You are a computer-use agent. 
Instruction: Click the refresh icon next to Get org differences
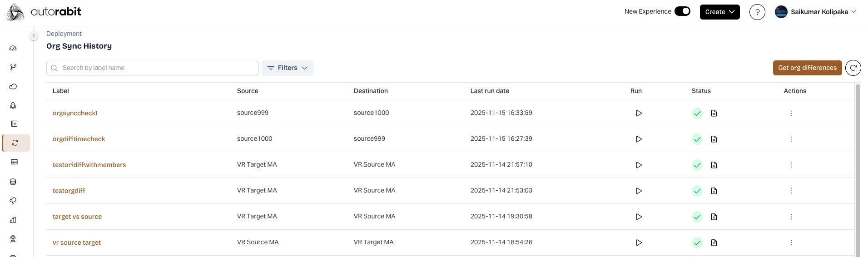point(853,68)
